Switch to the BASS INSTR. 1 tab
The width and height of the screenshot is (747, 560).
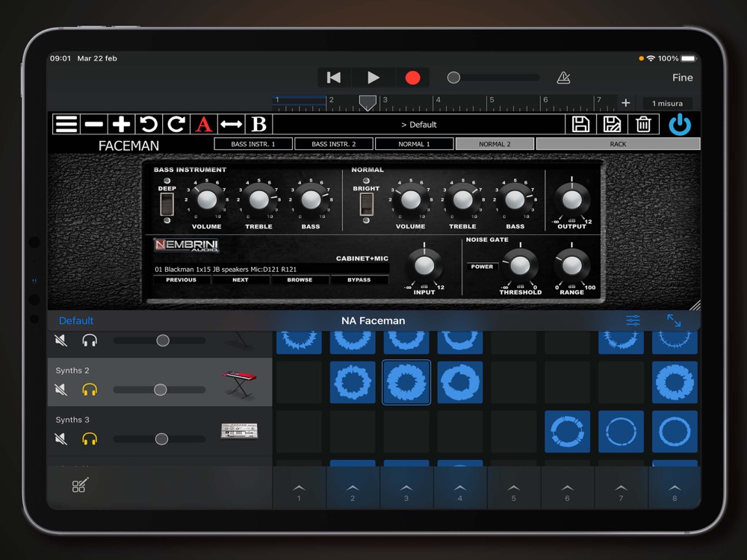point(253,144)
